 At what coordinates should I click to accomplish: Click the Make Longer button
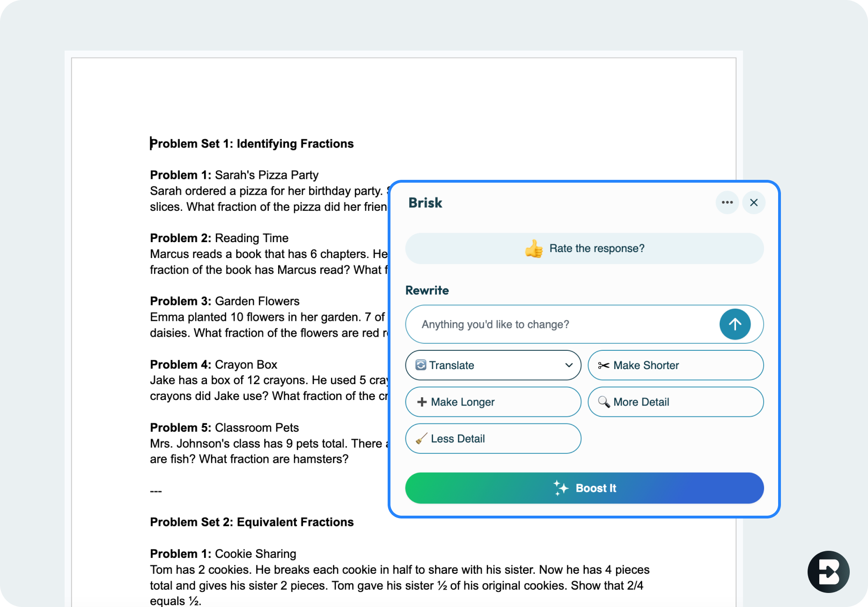pyautogui.click(x=493, y=402)
